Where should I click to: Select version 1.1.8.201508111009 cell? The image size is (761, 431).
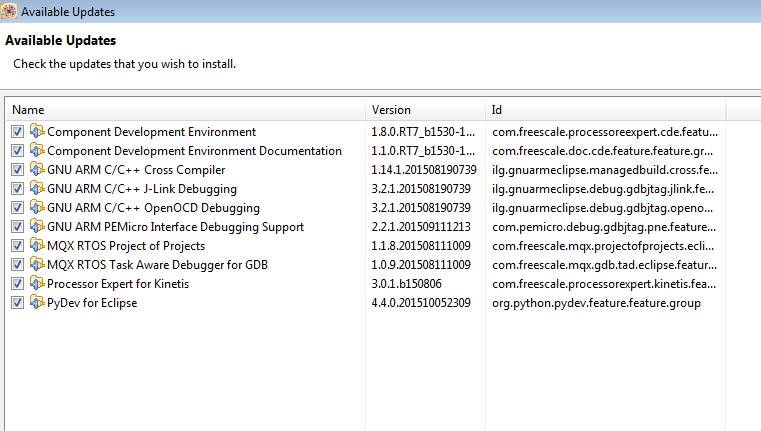click(x=424, y=246)
